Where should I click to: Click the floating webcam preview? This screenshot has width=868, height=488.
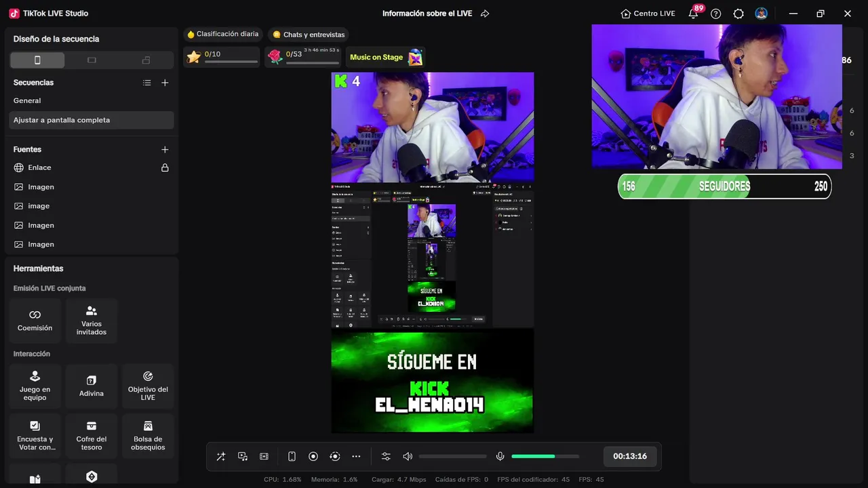[x=717, y=97]
